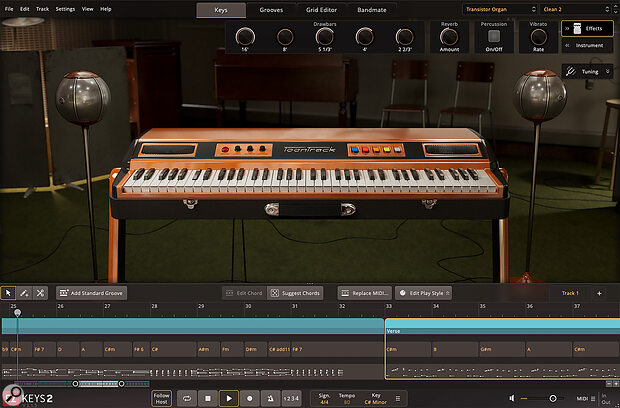Open the Effects panel
The height and width of the screenshot is (408, 620).
(587, 28)
